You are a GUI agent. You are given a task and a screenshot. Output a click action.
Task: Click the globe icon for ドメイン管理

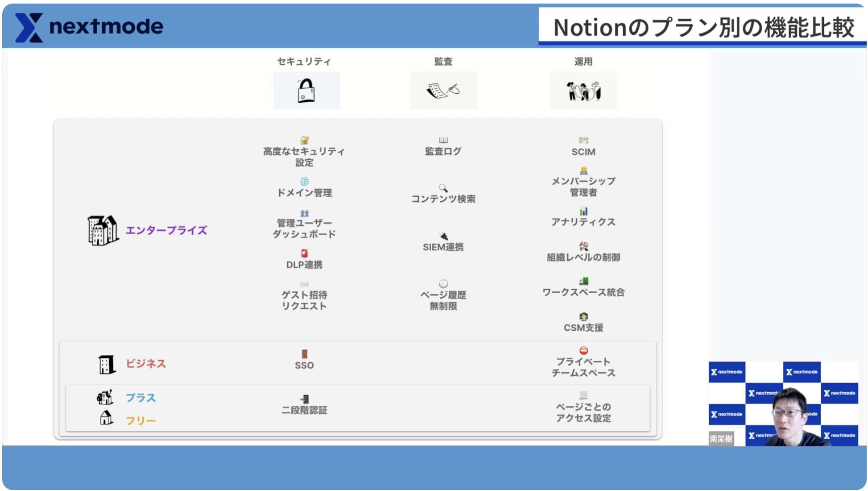[x=305, y=182]
